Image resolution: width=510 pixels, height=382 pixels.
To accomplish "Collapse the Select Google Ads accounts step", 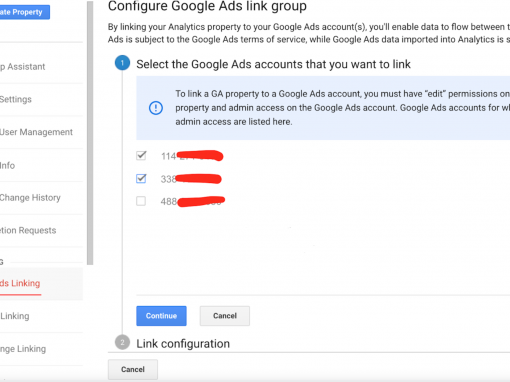I will click(x=273, y=64).
